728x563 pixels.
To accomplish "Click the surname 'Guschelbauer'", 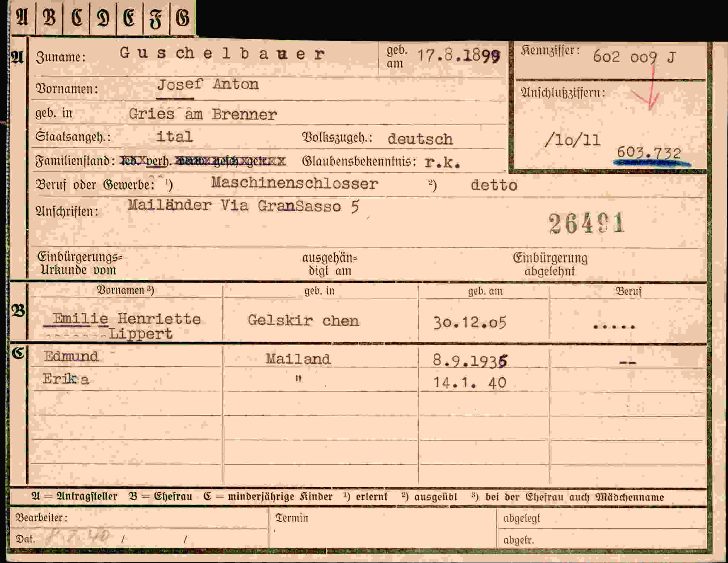I will pyautogui.click(x=222, y=53).
